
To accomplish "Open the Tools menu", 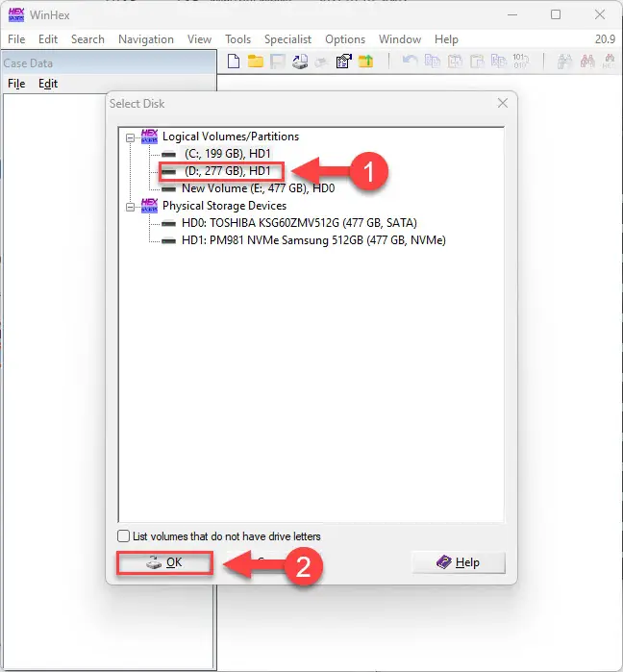I will [x=238, y=39].
